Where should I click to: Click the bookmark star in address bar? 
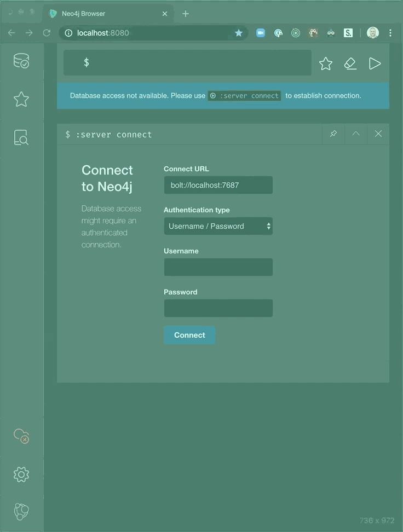pyautogui.click(x=239, y=33)
